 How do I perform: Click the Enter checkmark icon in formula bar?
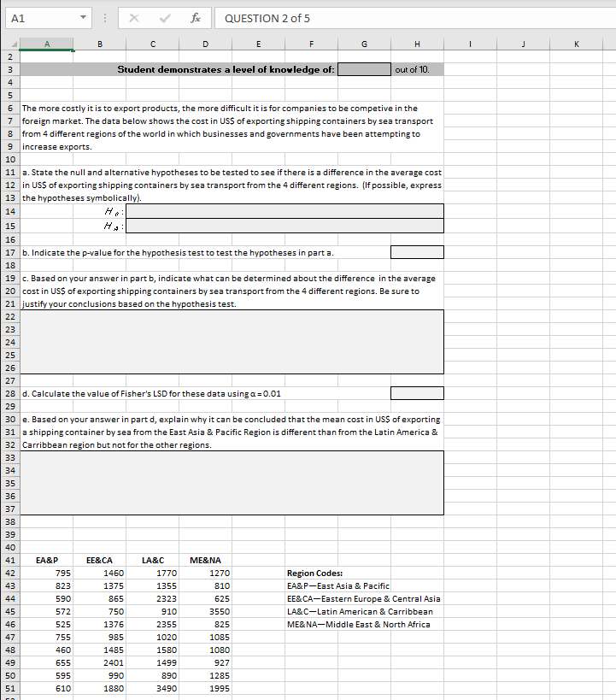pos(165,18)
